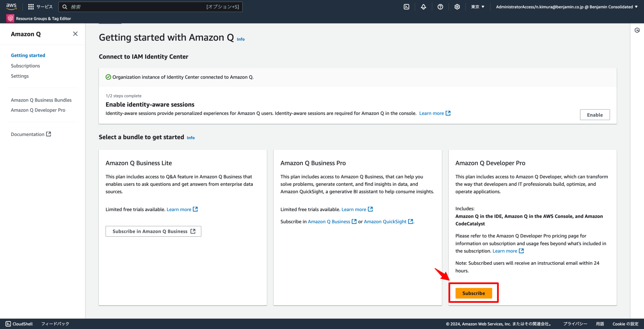
Task: Click the search magnifier icon
Action: coord(65,7)
